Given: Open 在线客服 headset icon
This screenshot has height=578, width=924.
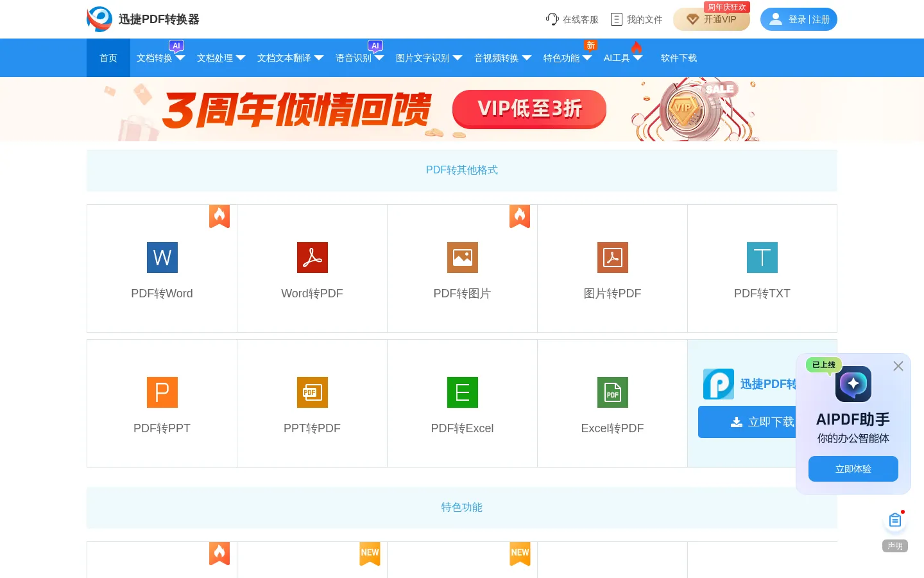Looking at the screenshot, I should coord(552,19).
